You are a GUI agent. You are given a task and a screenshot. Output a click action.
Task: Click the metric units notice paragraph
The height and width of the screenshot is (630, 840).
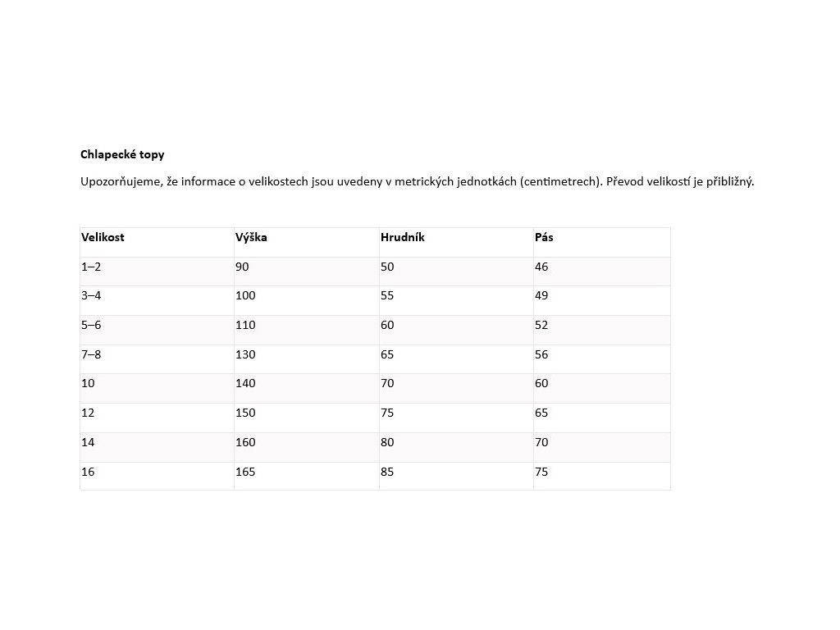[417, 182]
